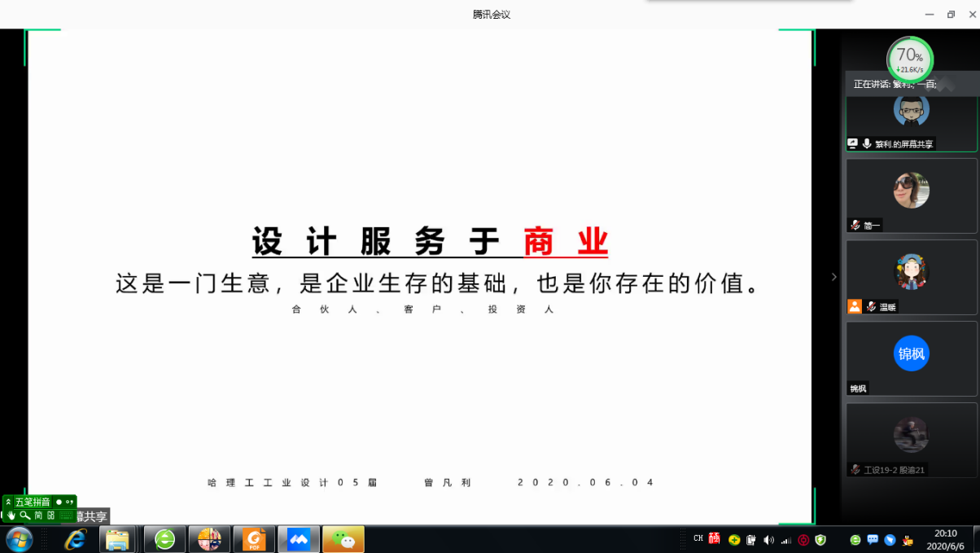Open the soft keyboard from IME toolbar
Image resolution: width=980 pixels, height=553 pixels.
66,516
